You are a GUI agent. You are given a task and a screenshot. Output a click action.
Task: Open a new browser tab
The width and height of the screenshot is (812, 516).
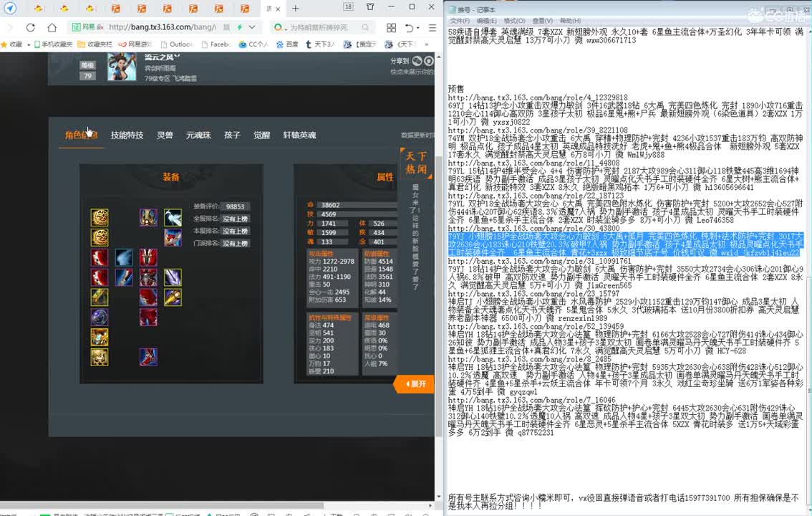(295, 8)
